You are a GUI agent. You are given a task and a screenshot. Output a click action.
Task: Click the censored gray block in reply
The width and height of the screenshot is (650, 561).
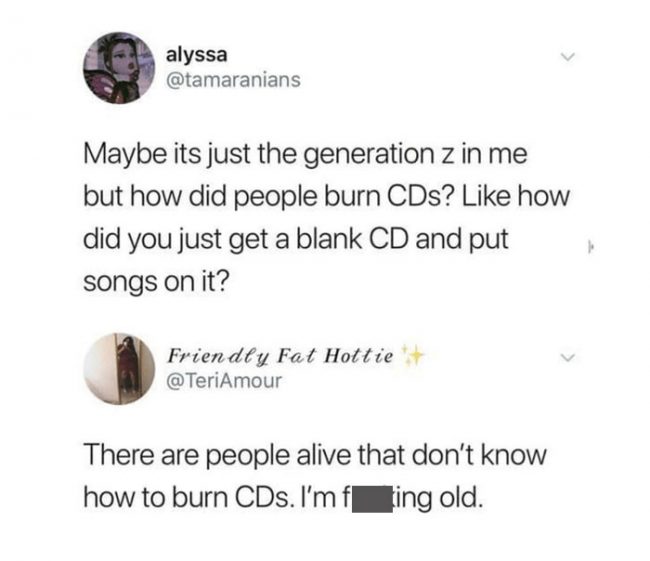coord(372,500)
